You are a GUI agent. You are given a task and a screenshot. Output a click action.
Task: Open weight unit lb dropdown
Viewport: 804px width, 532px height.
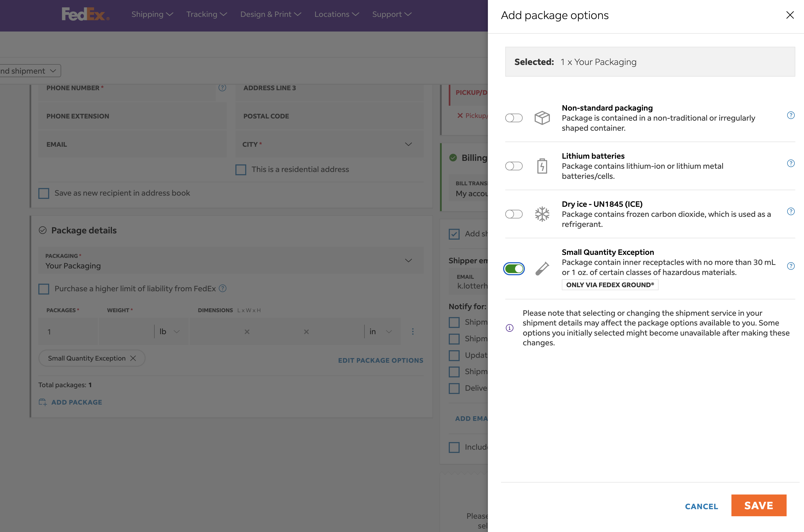coord(170,331)
